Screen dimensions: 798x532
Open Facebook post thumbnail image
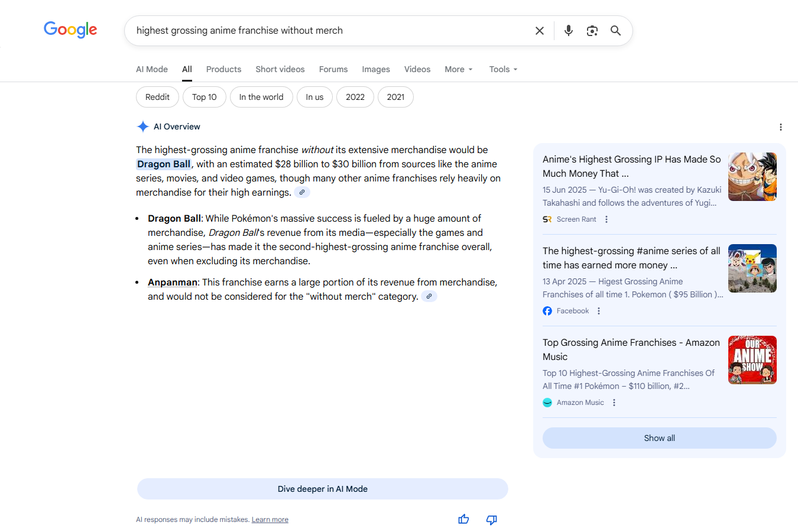pos(752,268)
